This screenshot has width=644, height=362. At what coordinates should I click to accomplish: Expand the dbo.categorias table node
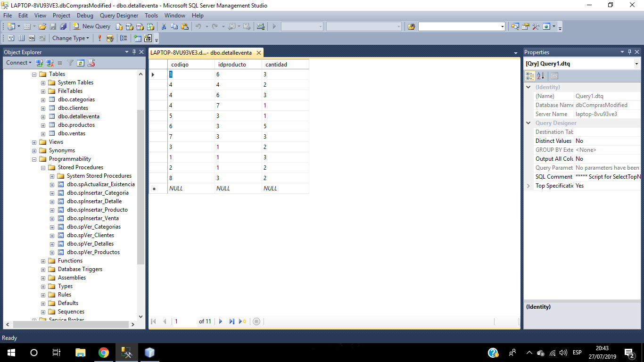point(43,99)
